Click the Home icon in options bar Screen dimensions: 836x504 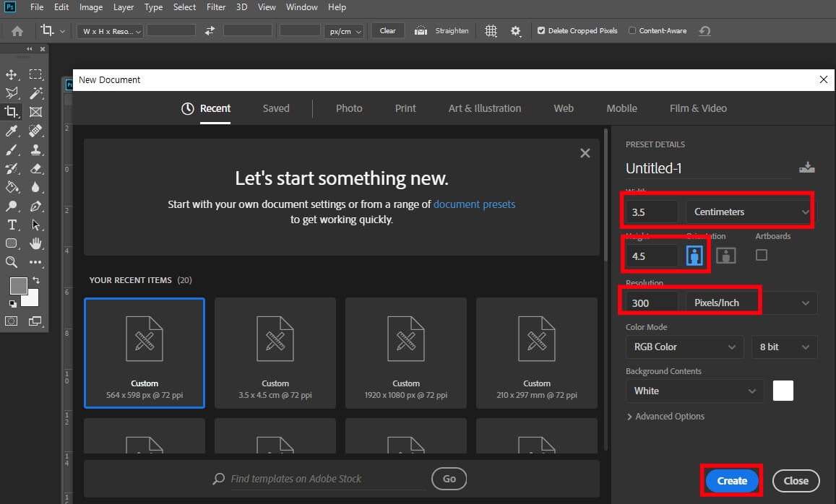(x=17, y=31)
